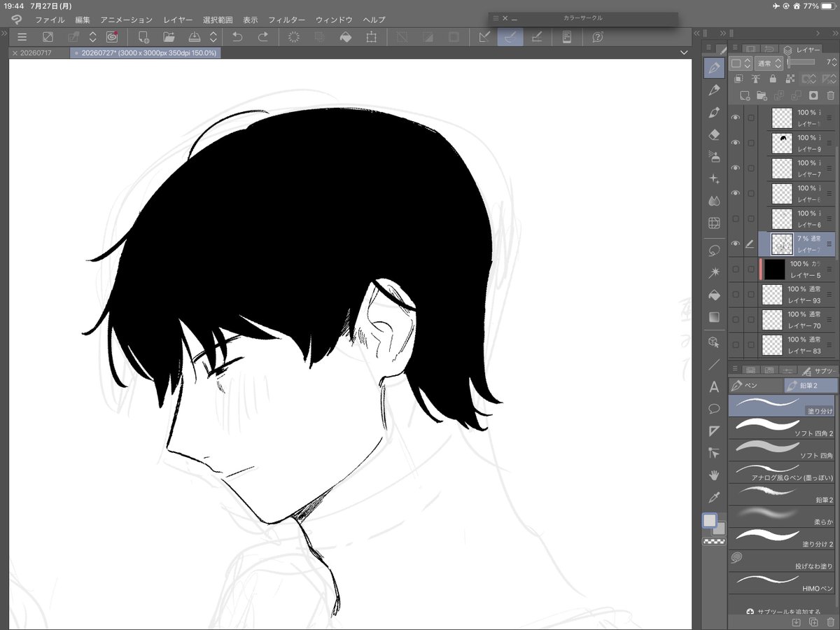840x630 pixels.
Task: Show the レイヤー5 layer
Action: (735, 269)
